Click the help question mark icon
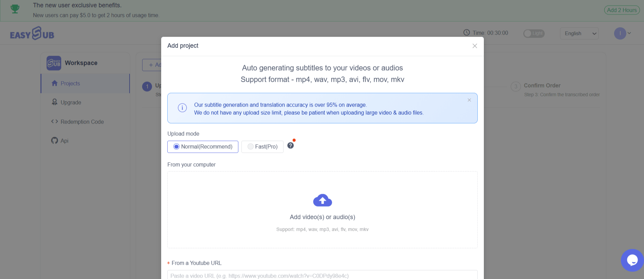The width and height of the screenshot is (644, 279). (x=290, y=146)
